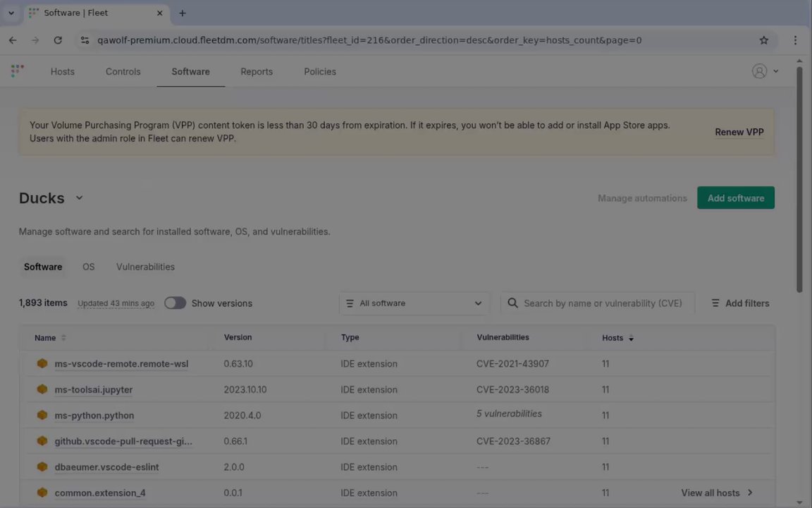Click the browser address bar URL
The height and width of the screenshot is (508, 812).
369,40
